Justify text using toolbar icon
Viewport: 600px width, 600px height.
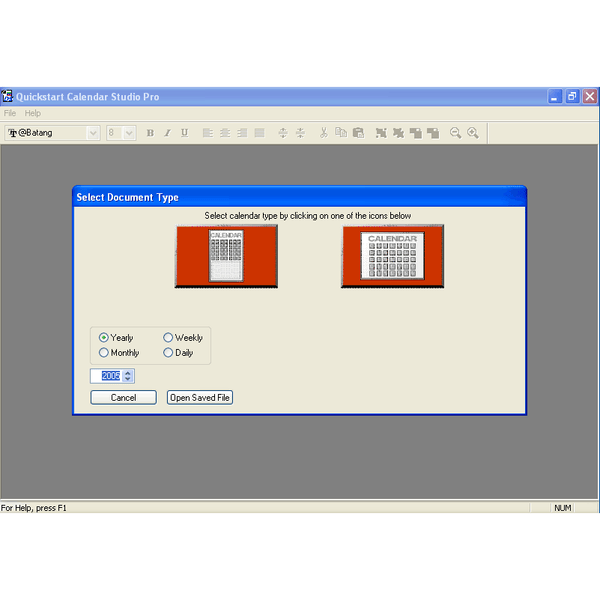point(259,133)
